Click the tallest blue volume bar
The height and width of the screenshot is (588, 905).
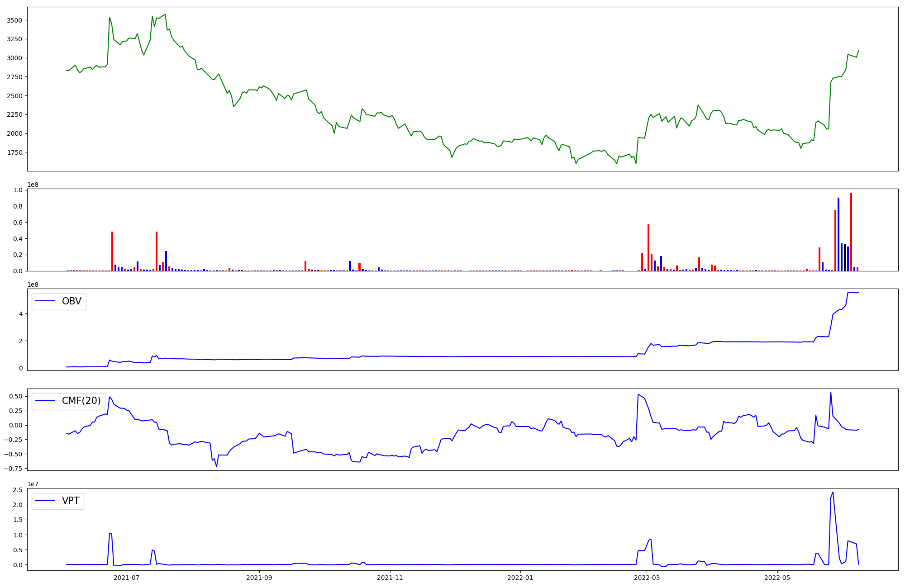click(838, 234)
